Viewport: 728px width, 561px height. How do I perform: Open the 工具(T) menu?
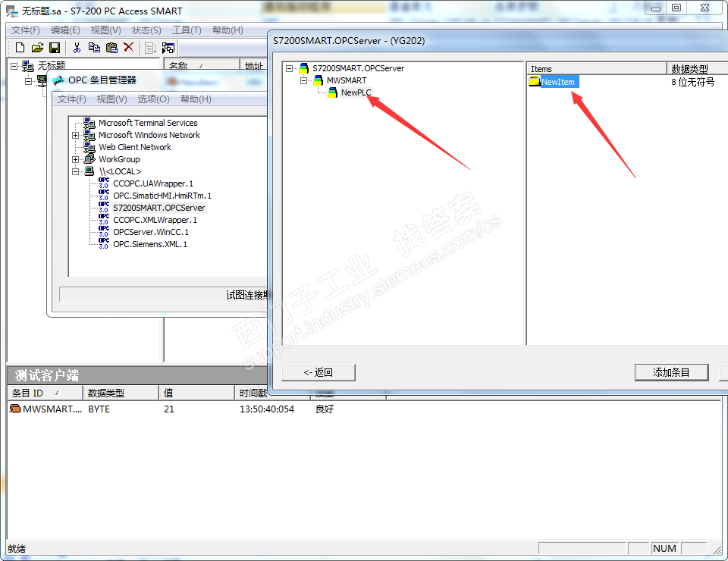[187, 30]
